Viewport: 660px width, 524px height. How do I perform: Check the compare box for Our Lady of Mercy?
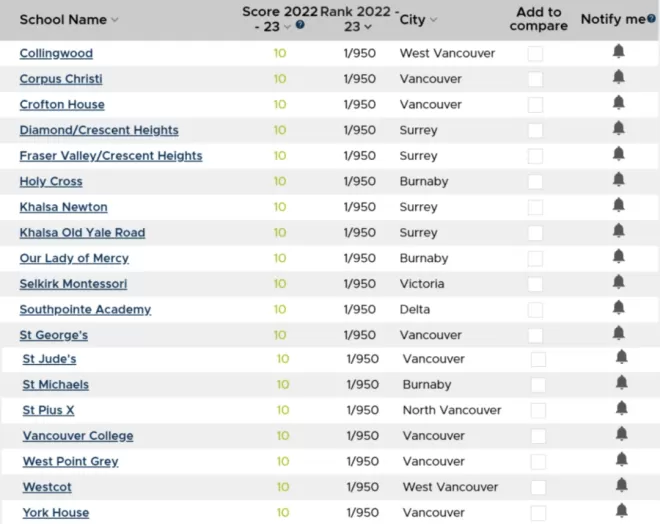(535, 258)
